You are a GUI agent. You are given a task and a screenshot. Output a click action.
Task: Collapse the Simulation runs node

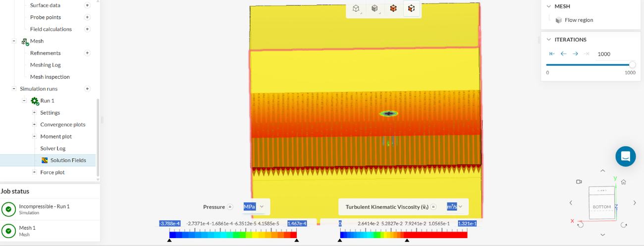[x=14, y=89]
